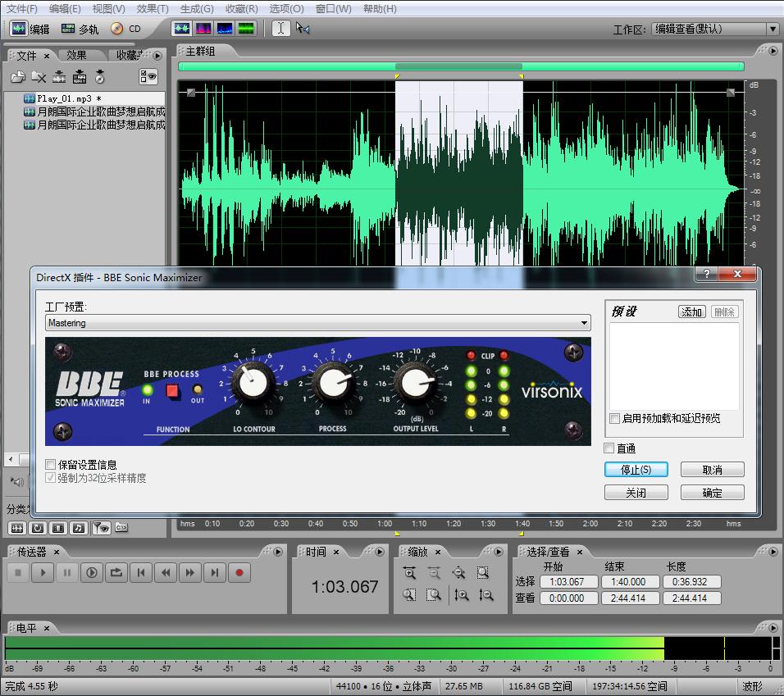Click the 取消 button
Viewport: 784px width, 696px height.
tap(712, 470)
